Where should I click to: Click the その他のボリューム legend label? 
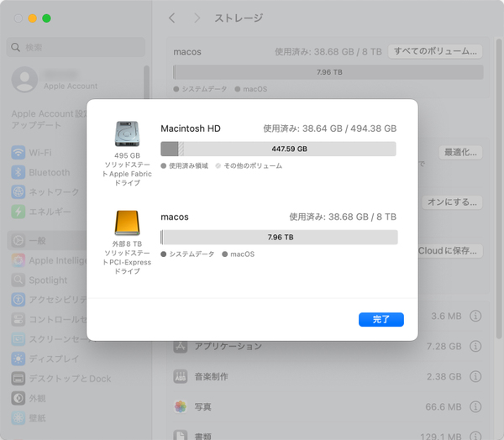click(253, 166)
